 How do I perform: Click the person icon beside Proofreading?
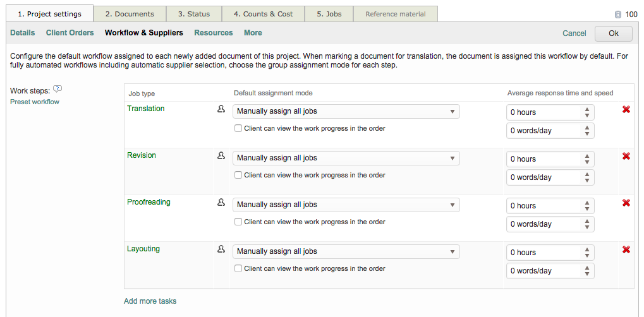pyautogui.click(x=221, y=203)
